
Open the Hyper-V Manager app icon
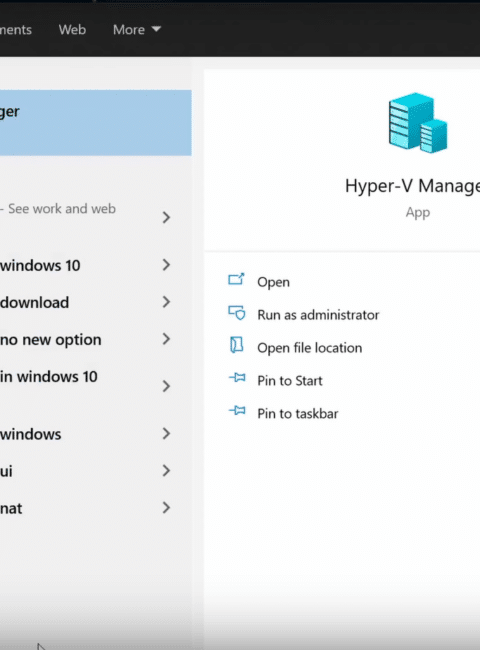417,123
